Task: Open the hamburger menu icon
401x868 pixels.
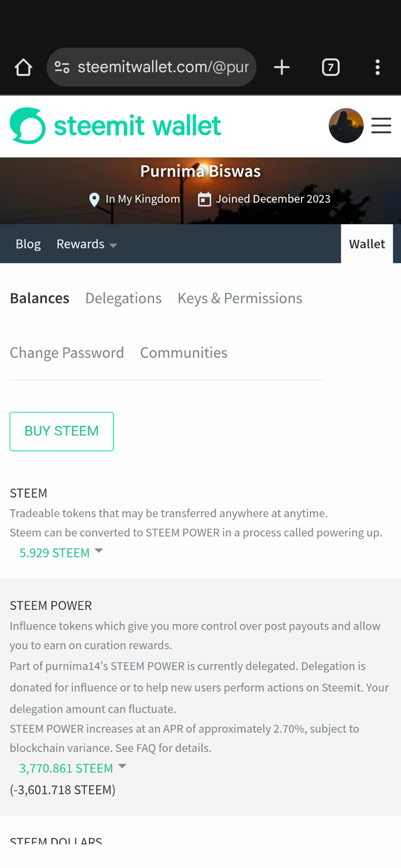Action: click(381, 126)
